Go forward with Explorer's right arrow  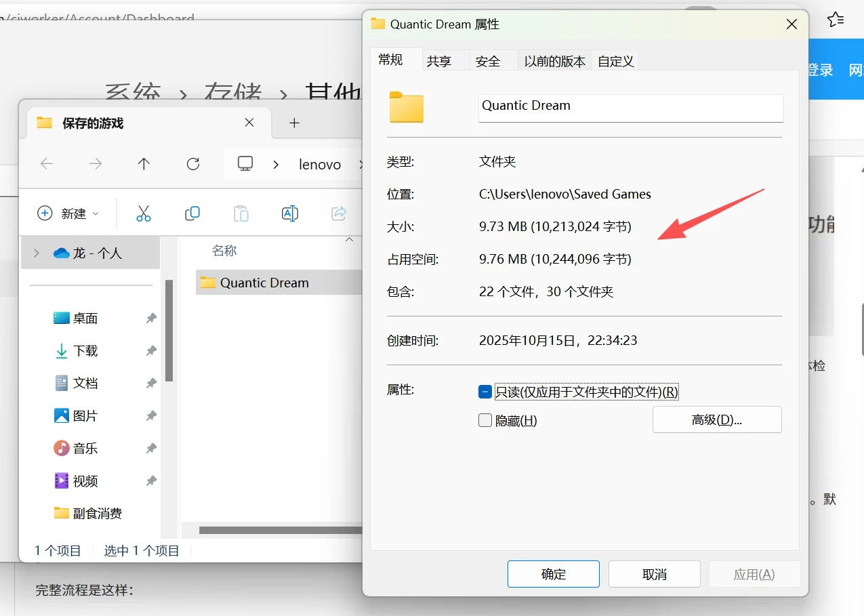pos(96,164)
